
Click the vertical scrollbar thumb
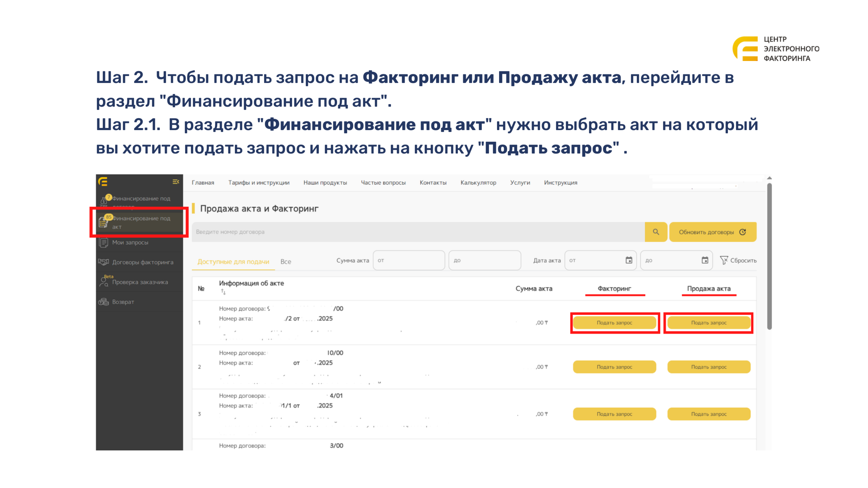point(769,256)
